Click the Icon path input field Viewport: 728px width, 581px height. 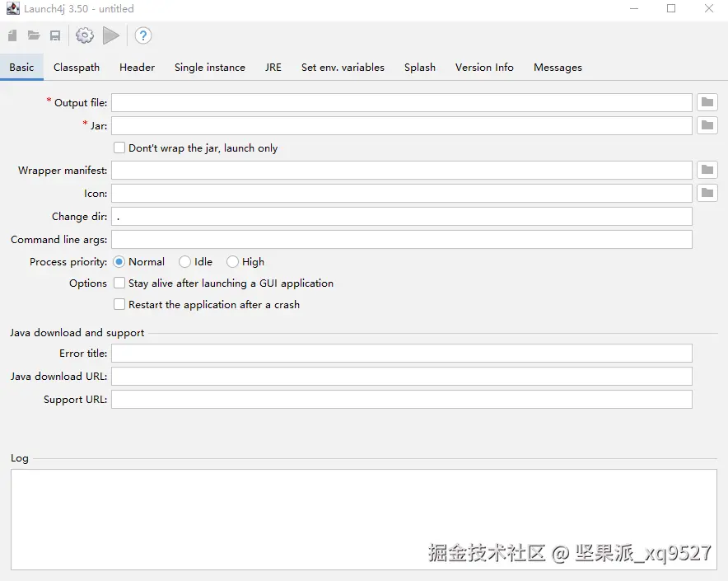point(402,193)
